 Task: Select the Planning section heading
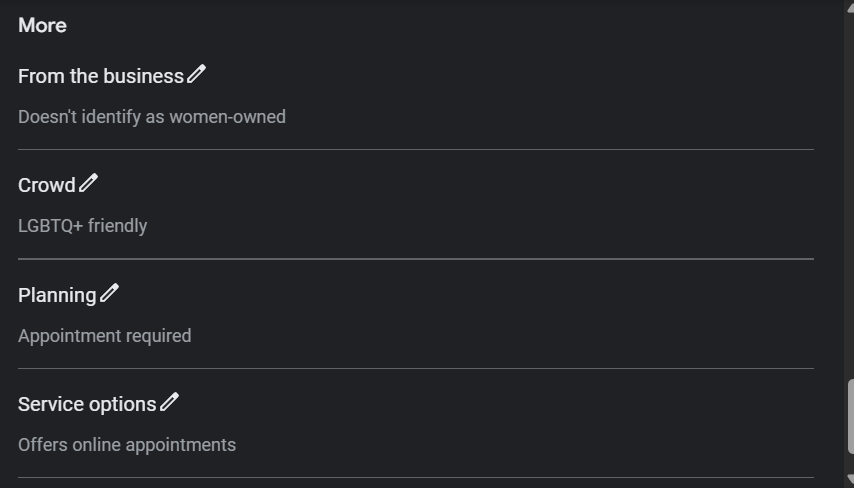(x=57, y=295)
